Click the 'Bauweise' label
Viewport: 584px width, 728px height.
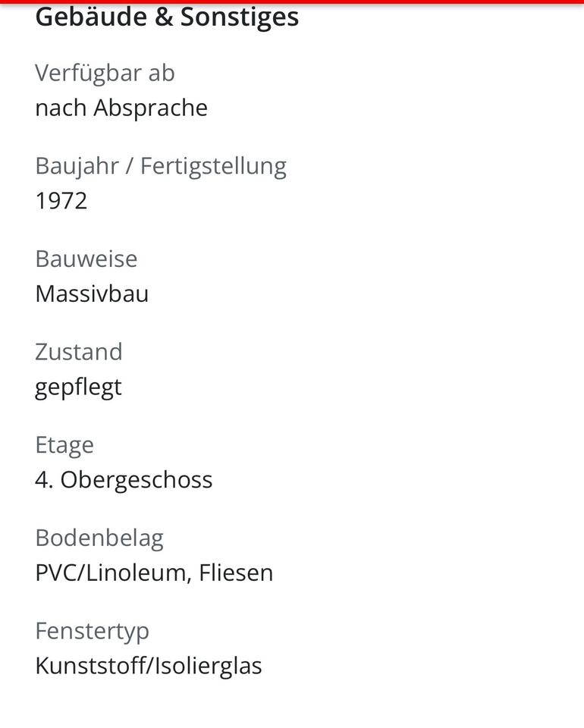[x=86, y=259]
